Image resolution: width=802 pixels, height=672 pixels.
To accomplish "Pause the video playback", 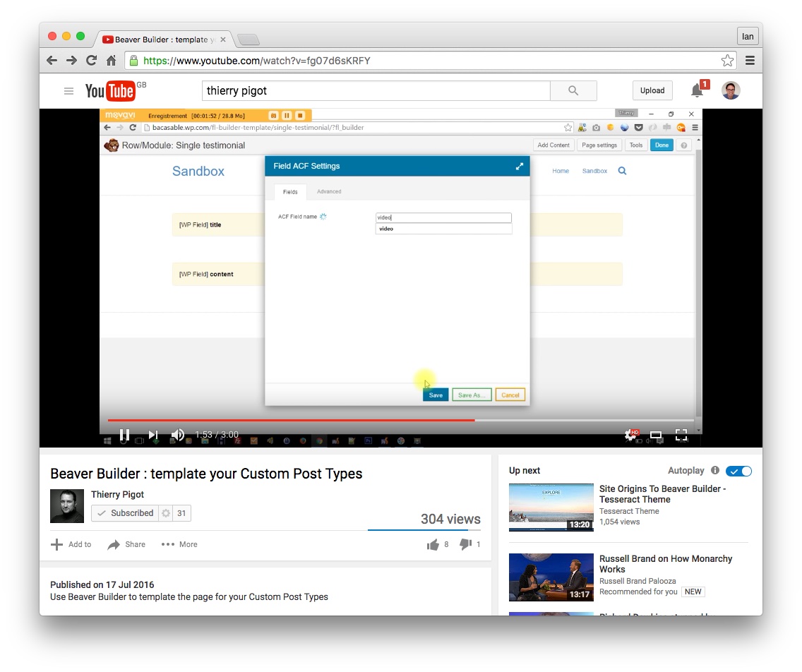I will coord(124,435).
